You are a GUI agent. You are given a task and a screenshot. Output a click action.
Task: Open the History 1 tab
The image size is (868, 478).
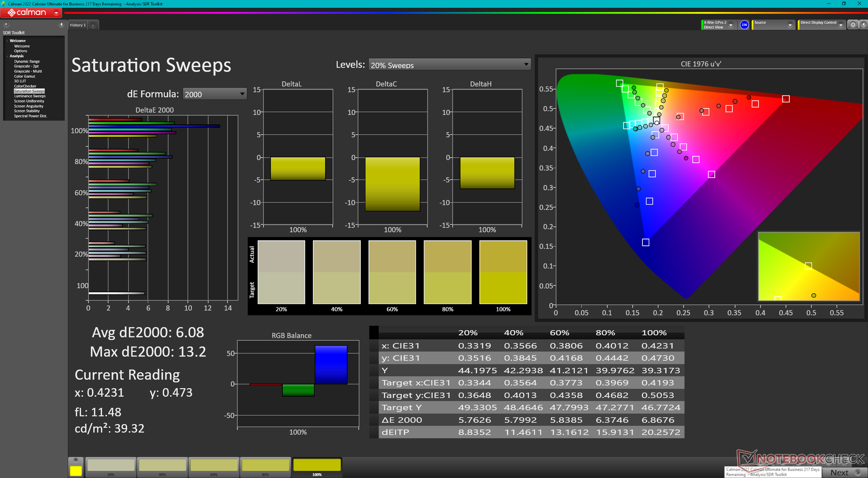(77, 25)
